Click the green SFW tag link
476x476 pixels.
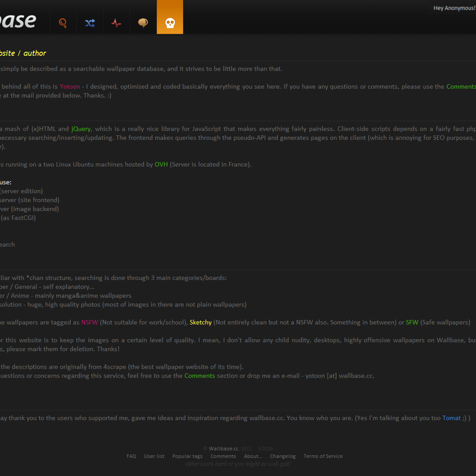[412, 322]
